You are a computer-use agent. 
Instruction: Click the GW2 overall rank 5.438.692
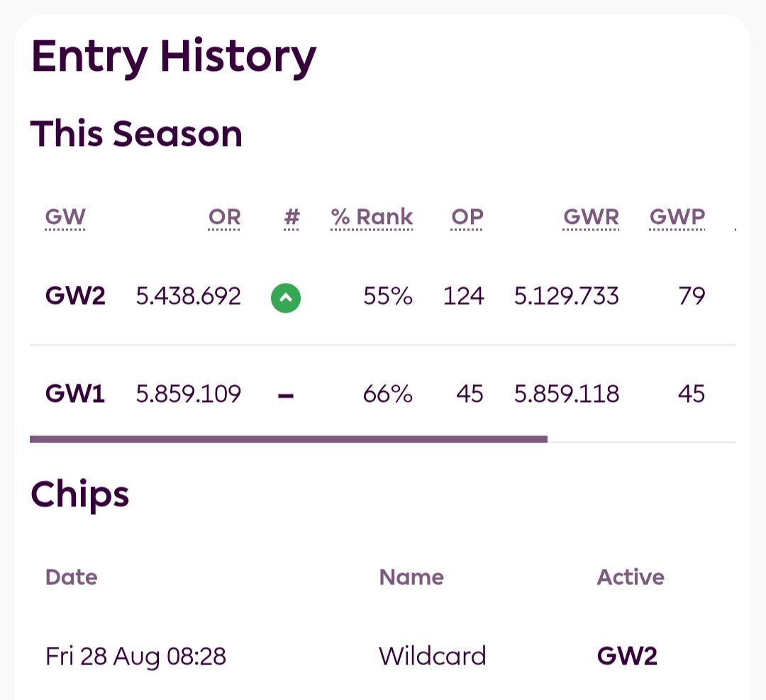coord(189,296)
